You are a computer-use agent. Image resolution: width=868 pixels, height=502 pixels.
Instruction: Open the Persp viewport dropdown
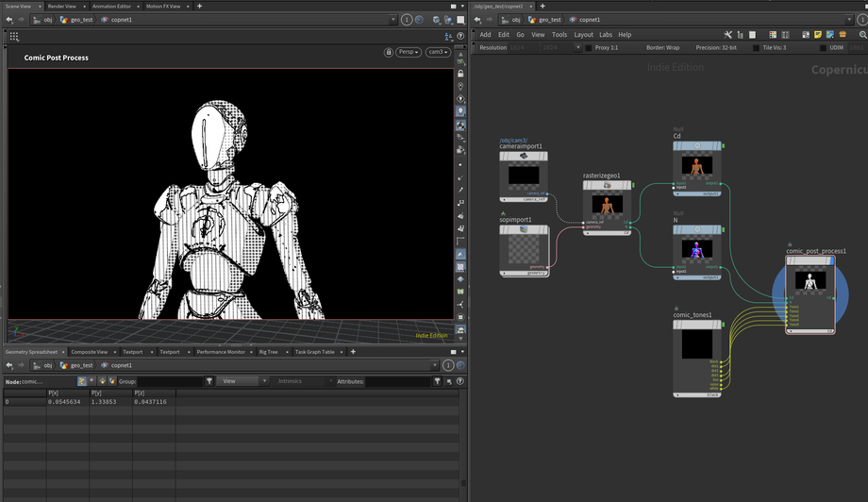(408, 52)
